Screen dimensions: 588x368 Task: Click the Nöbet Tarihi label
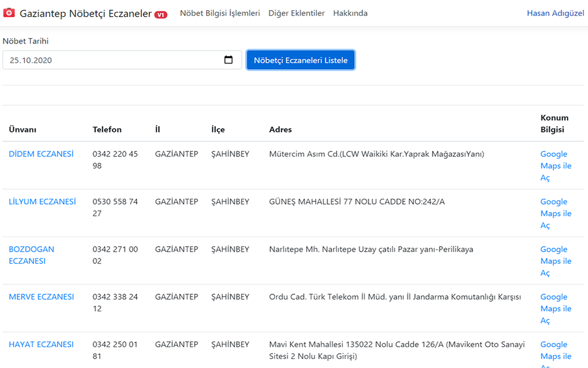[x=26, y=41]
